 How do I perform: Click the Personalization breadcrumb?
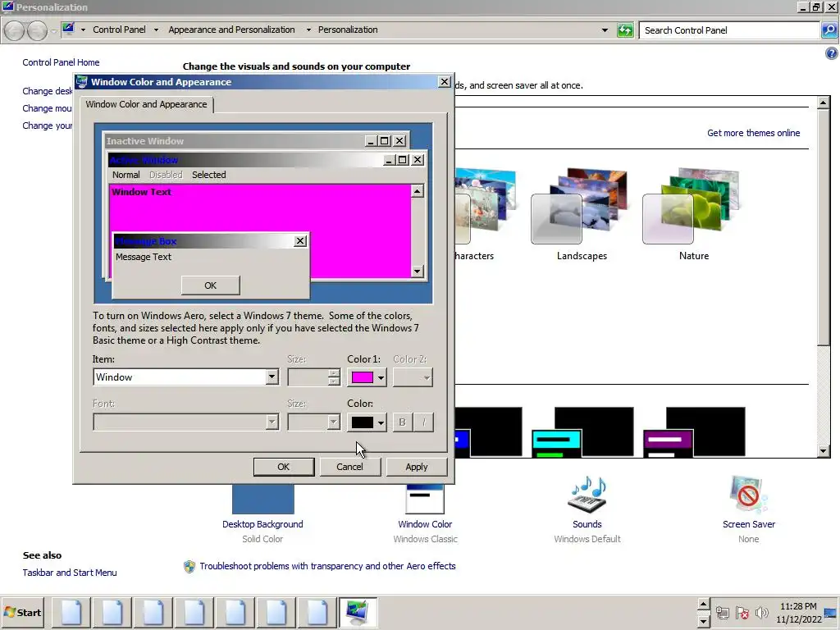pos(348,30)
